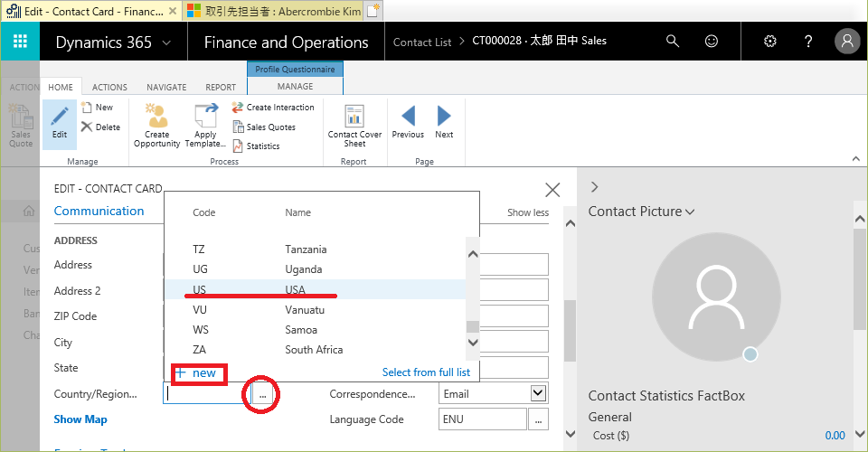Click the Delete X icon
The width and height of the screenshot is (868, 452).
(87, 127)
